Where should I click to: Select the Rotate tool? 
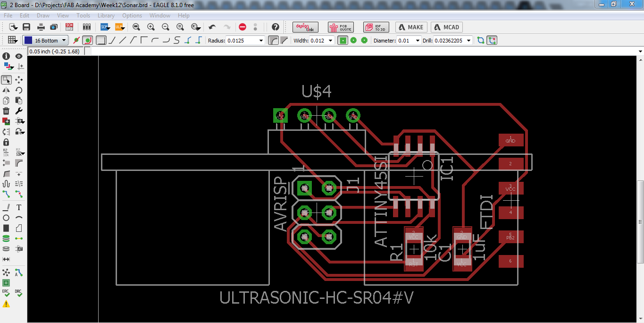coord(19,90)
